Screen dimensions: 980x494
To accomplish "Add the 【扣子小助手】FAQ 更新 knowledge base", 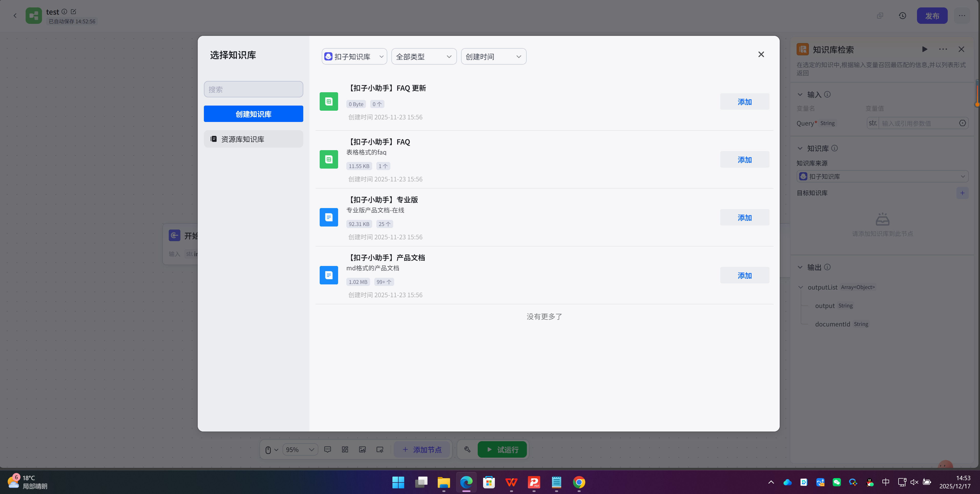I will [744, 102].
